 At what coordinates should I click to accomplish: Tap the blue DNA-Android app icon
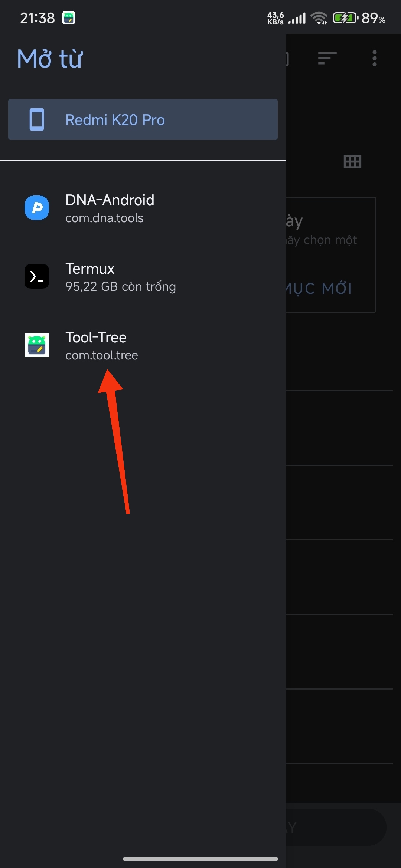click(37, 208)
